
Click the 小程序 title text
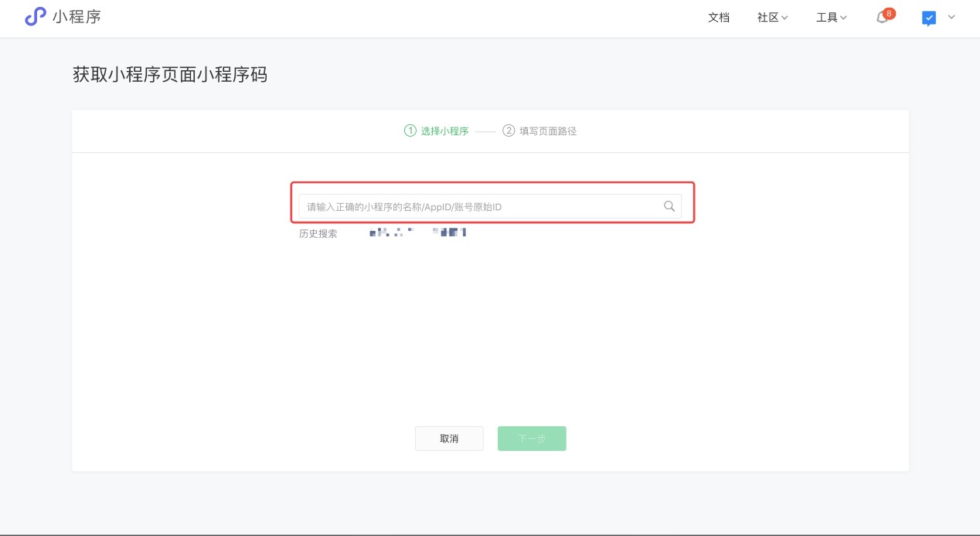click(77, 17)
